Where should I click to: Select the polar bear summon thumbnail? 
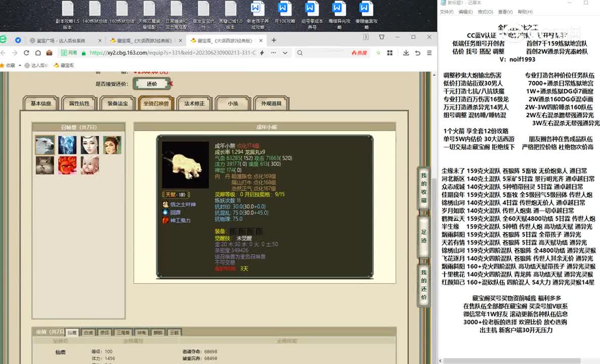pos(45,145)
